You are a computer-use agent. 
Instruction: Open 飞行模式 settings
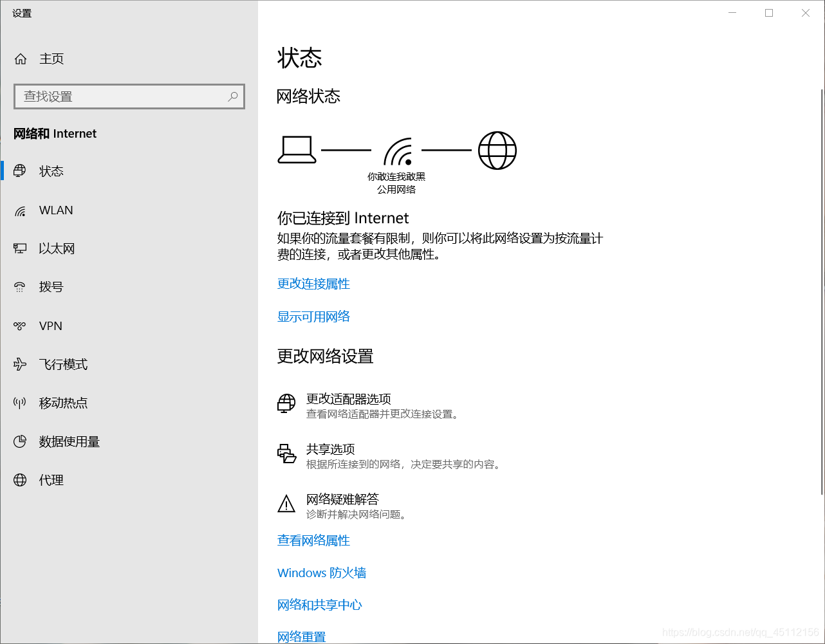(129, 364)
